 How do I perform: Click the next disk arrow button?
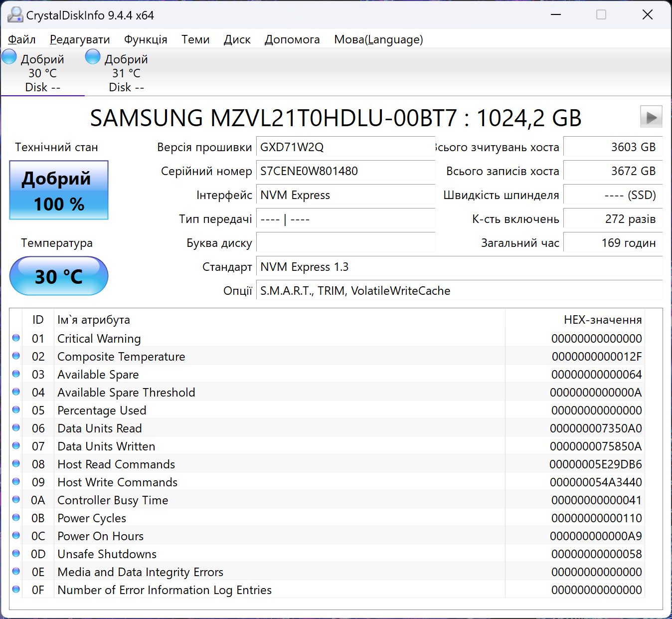coord(651,117)
